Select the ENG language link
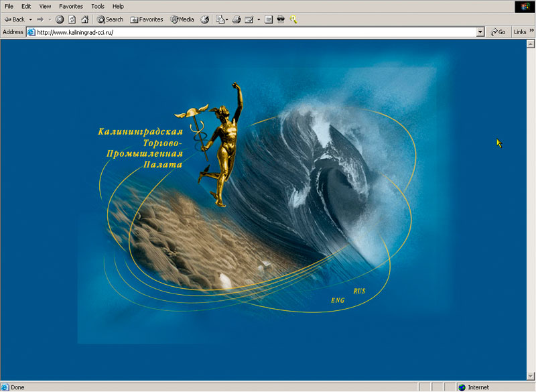Image resolution: width=536 pixels, height=392 pixels. click(338, 300)
